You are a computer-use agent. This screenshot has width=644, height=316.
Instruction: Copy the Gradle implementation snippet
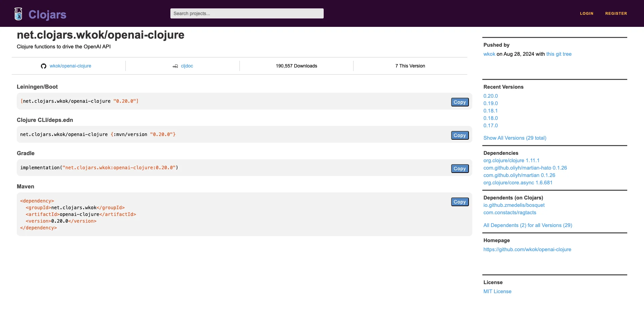coord(460,169)
